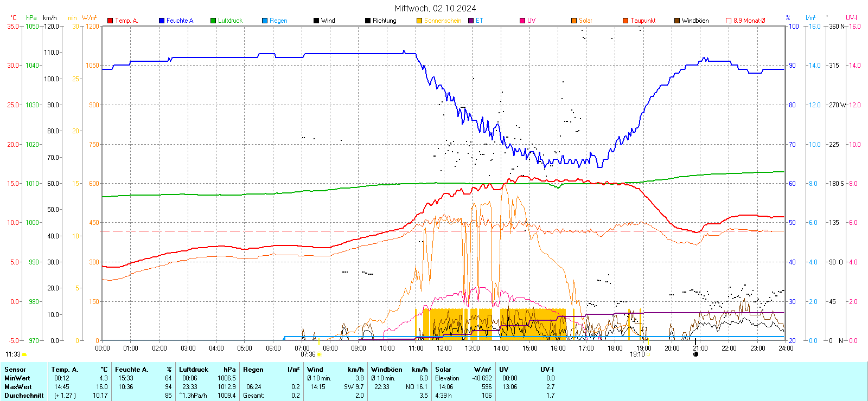Screen dimensions: 868x401
Task: Click the yellow Sonnenschein legend square
Action: pos(419,21)
